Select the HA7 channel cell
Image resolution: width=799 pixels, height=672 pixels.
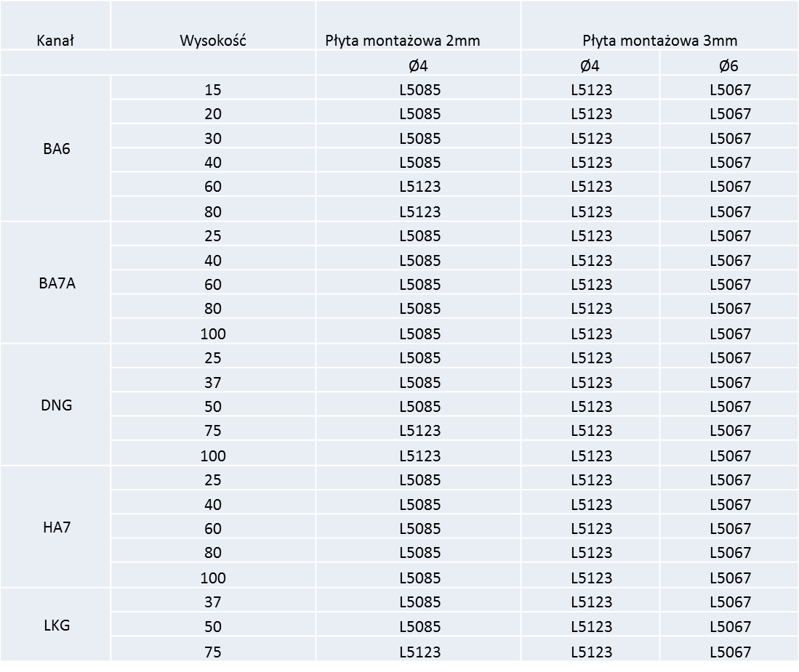tap(56, 527)
